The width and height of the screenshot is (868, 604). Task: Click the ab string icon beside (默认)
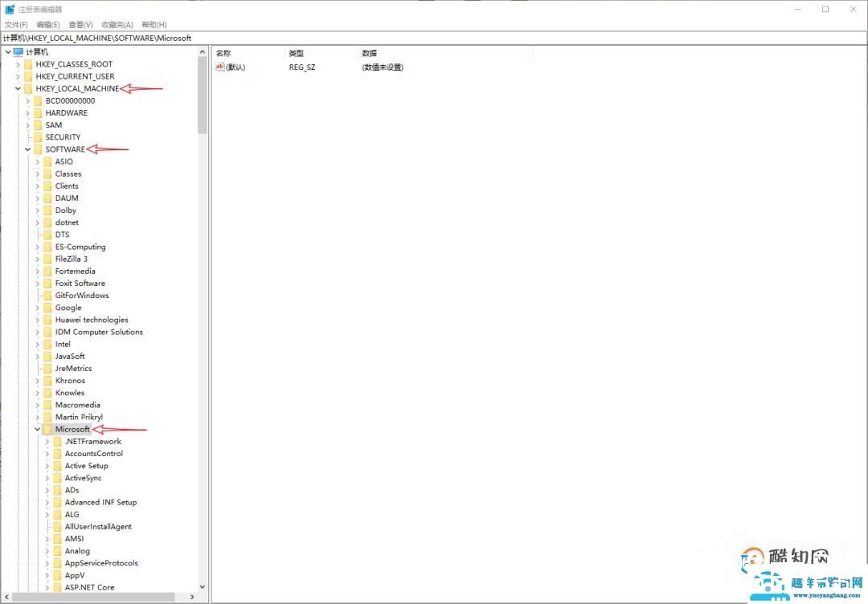click(219, 67)
